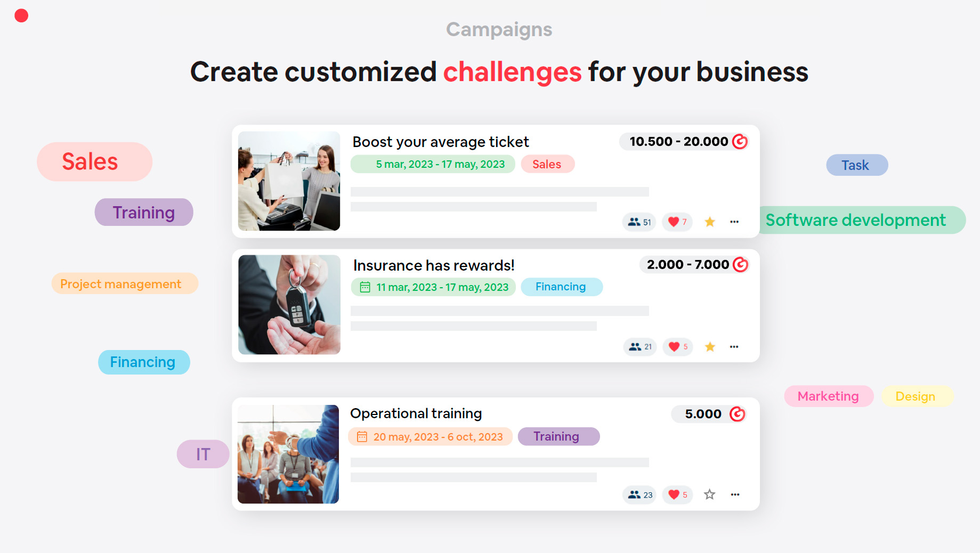Click the coin icon beside 5.000 reward
Screen dimensions: 980x553
click(737, 414)
